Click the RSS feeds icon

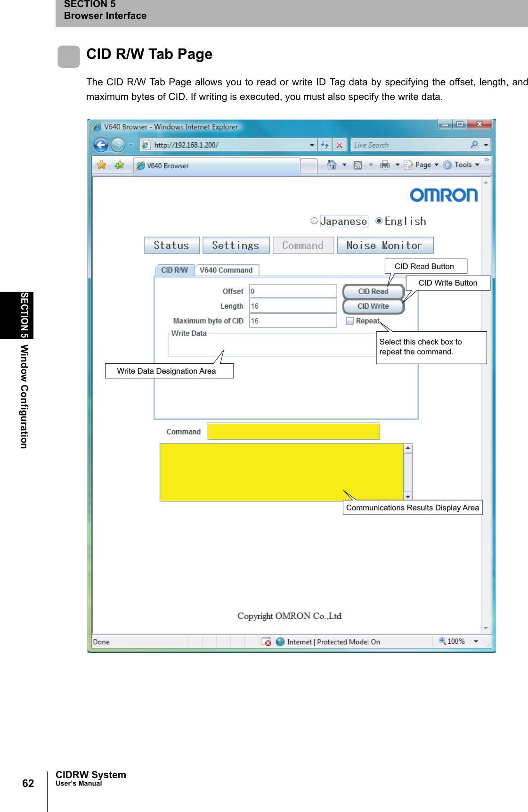(x=358, y=165)
